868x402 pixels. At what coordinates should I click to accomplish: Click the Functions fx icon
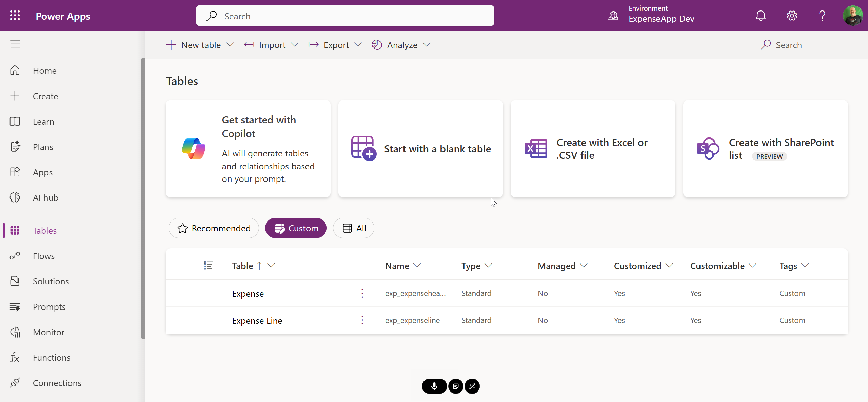[15, 357]
